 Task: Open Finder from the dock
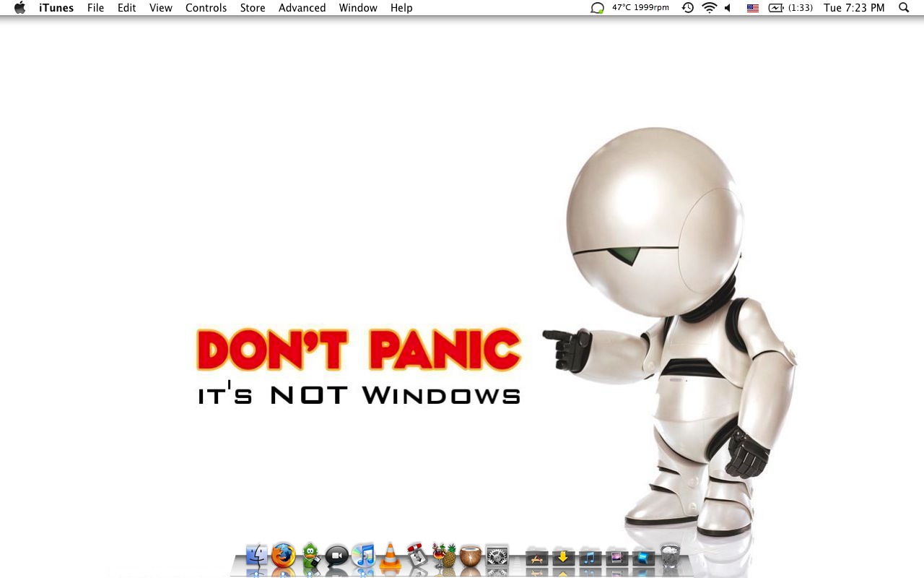pyautogui.click(x=257, y=556)
